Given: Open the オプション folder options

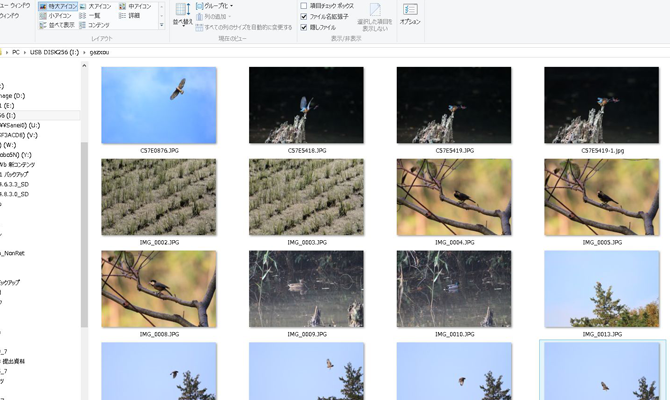Looking at the screenshot, I should 410,15.
